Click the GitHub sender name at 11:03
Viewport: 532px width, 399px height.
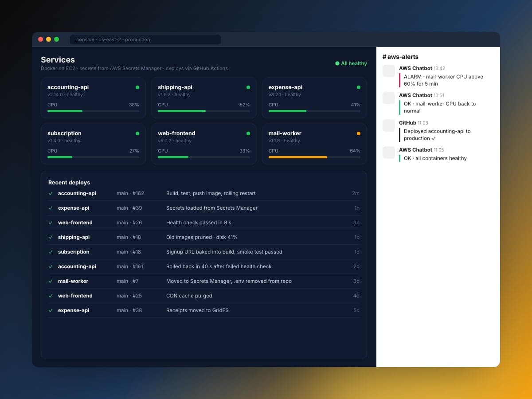pos(407,123)
